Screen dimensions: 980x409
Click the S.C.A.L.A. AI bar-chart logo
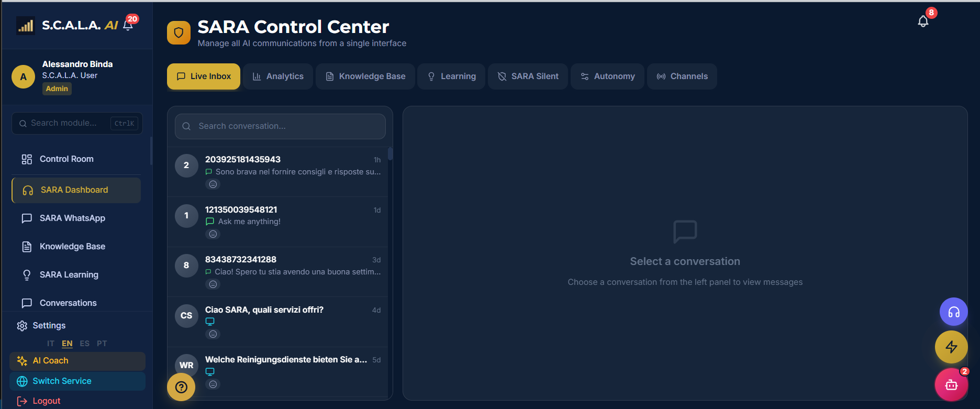coord(26,26)
